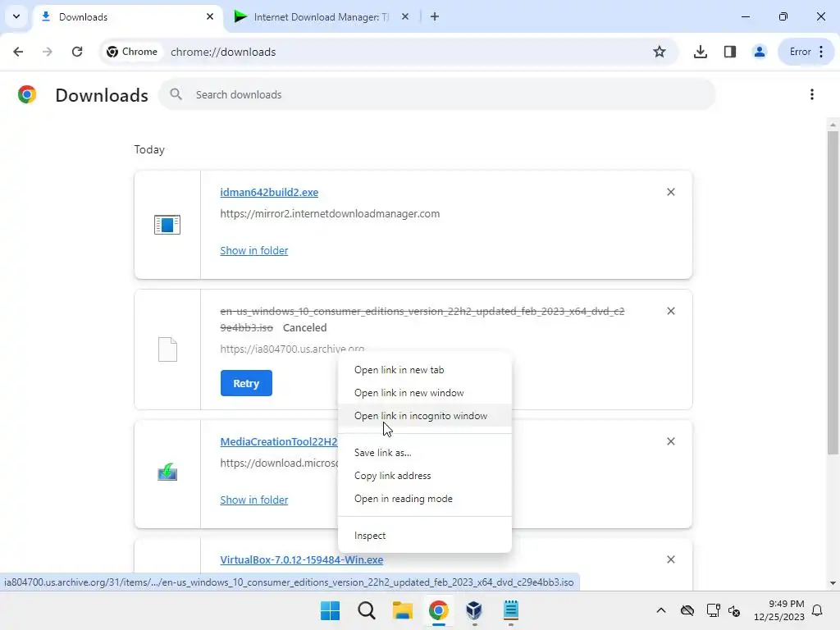Viewport: 840px width, 630px height.
Task: Open idman642build2.exe file link
Action: pyautogui.click(x=269, y=192)
